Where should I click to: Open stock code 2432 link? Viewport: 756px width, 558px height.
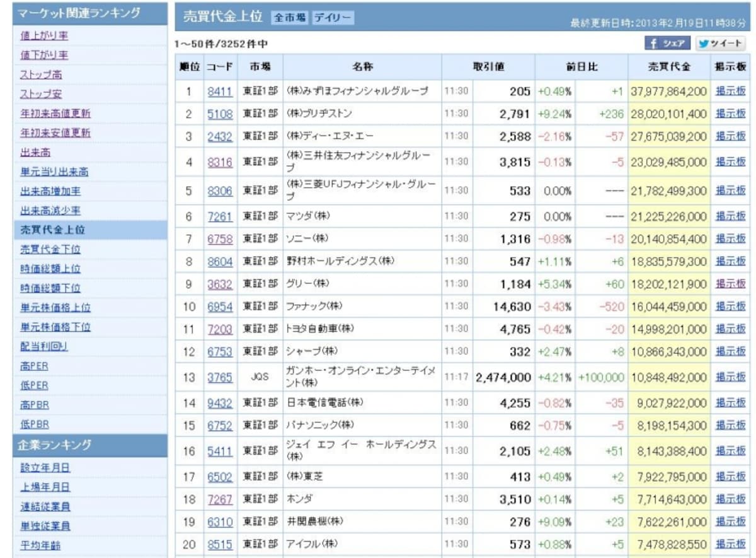(220, 137)
